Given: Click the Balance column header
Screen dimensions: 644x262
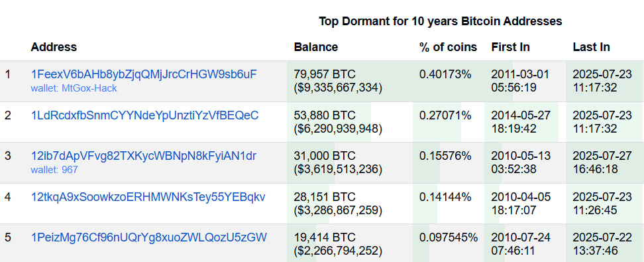Looking at the screenshot, I should click(316, 47).
